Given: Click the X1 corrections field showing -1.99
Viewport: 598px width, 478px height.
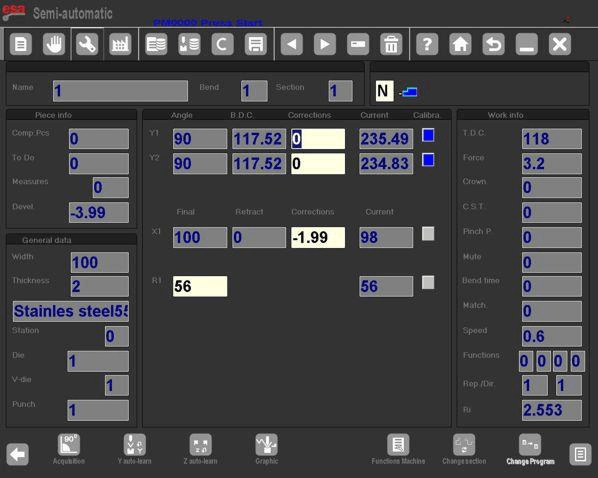Looking at the screenshot, I should pyautogui.click(x=318, y=238).
